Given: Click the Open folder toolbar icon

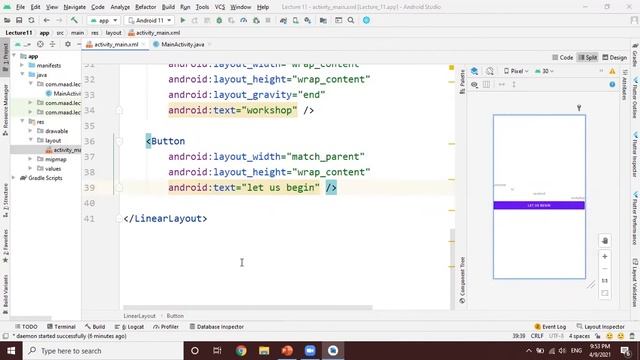Looking at the screenshot, I should click(7, 20).
